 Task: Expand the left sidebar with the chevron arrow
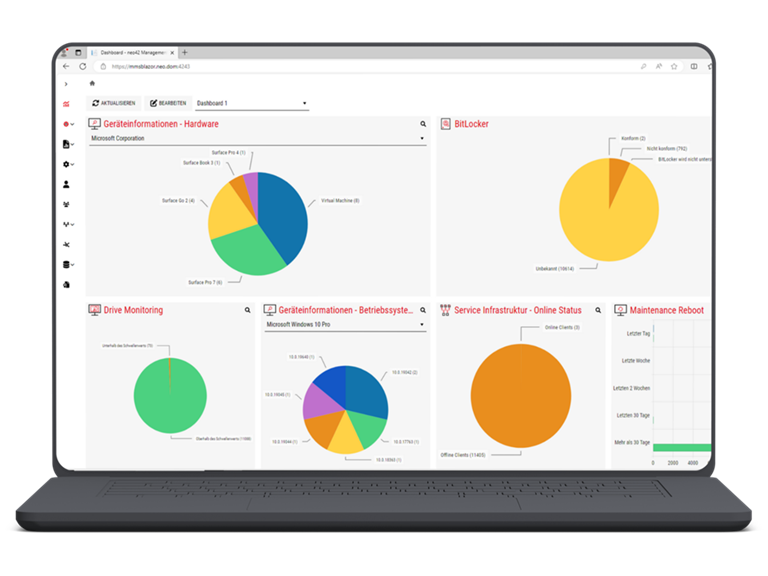[x=66, y=84]
